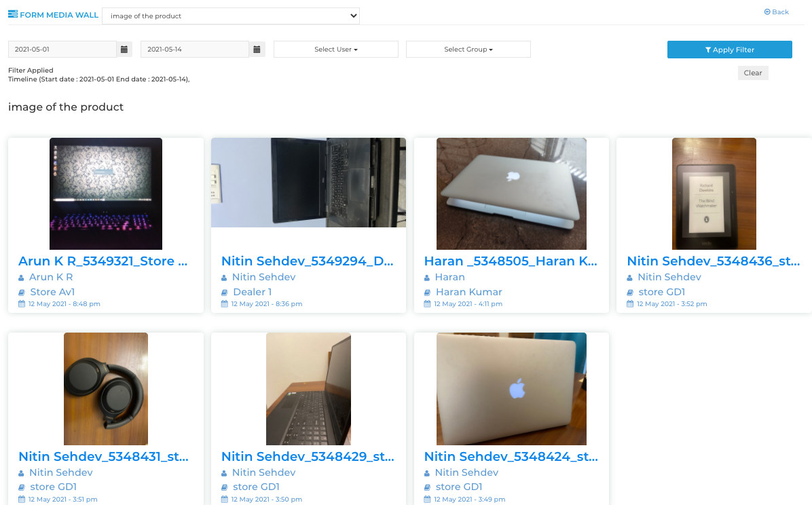Click calendar icon beside 12 May 8:48 pm
This screenshot has height=505, width=812.
click(x=21, y=304)
